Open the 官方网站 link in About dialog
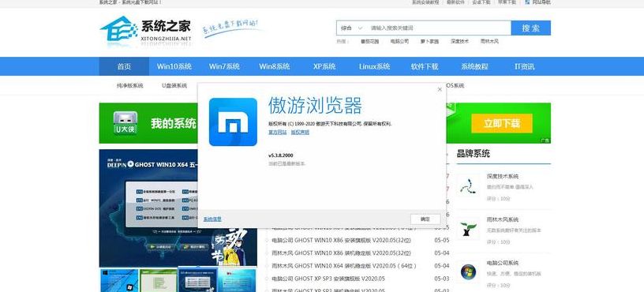Image resolution: width=644 pixels, height=292 pixels. [277, 133]
